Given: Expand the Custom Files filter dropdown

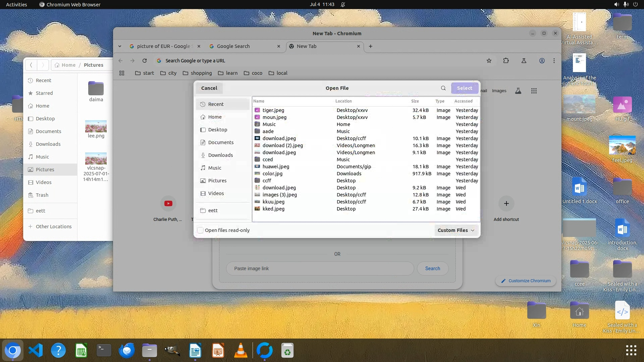Looking at the screenshot, I should (x=456, y=230).
